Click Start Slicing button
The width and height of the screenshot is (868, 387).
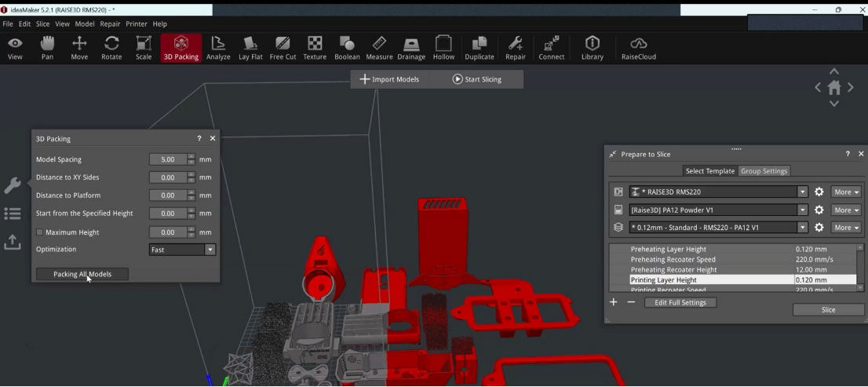pyautogui.click(x=476, y=79)
